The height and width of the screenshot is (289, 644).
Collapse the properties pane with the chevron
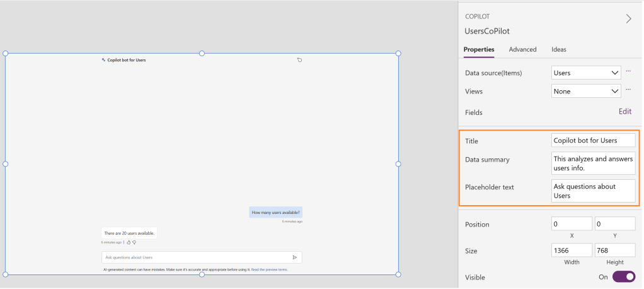[x=628, y=18]
